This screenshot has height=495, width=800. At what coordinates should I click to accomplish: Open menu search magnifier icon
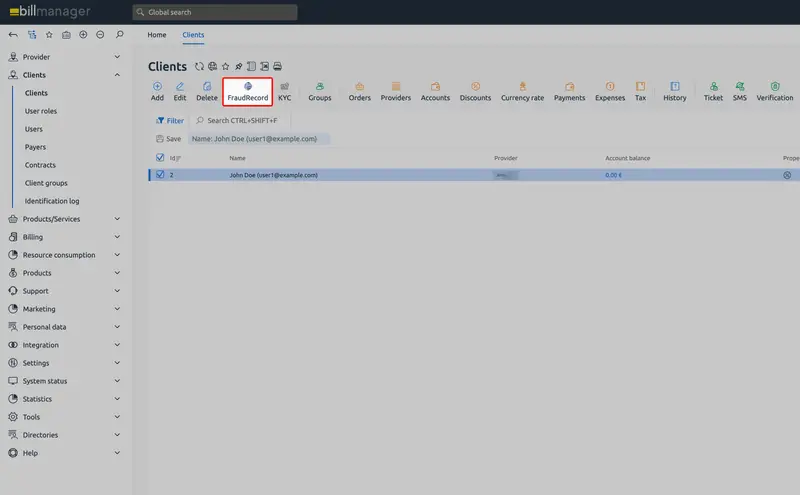[x=119, y=34]
